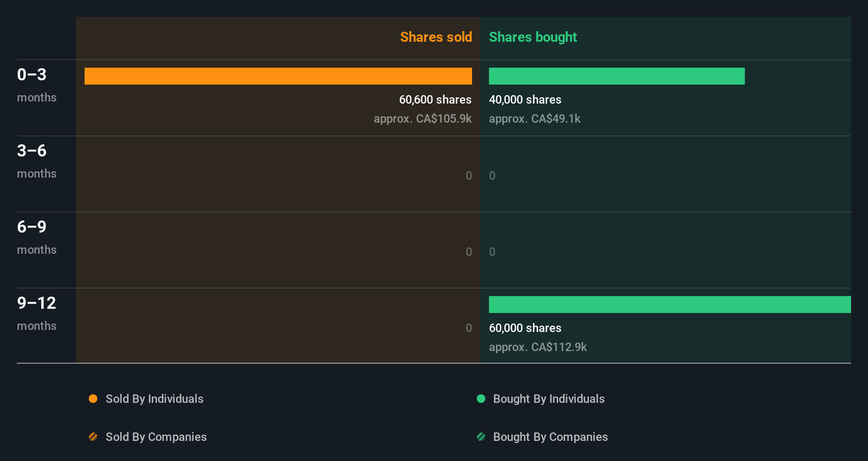The height and width of the screenshot is (461, 868).
Task: Click the sold '0' in 3–6 months row
Action: pyautogui.click(x=469, y=176)
